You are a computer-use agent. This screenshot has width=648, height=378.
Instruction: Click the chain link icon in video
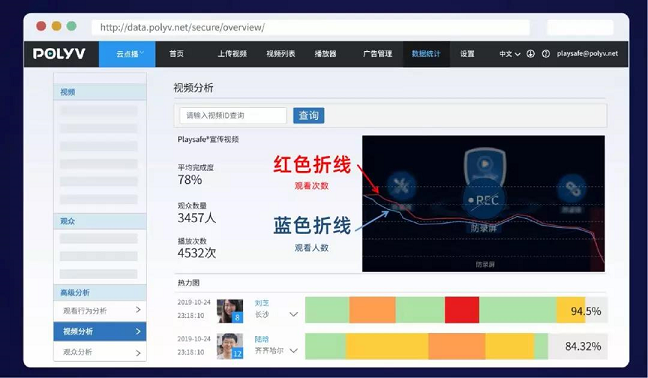pyautogui.click(x=572, y=188)
